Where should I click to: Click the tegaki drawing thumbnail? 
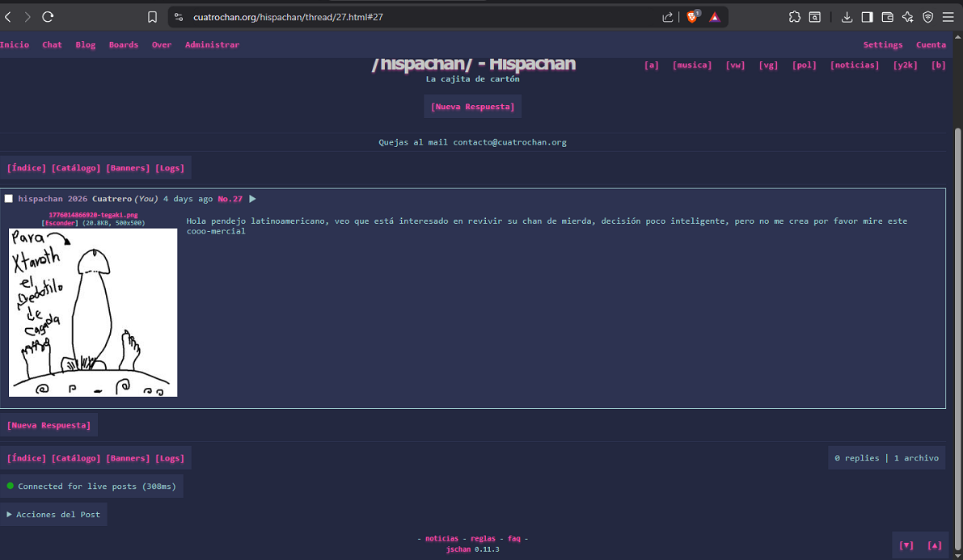tap(93, 313)
